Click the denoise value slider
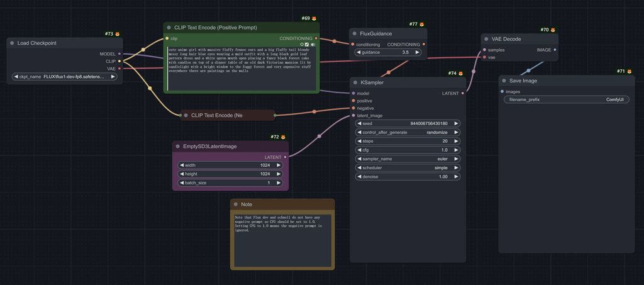 408,177
